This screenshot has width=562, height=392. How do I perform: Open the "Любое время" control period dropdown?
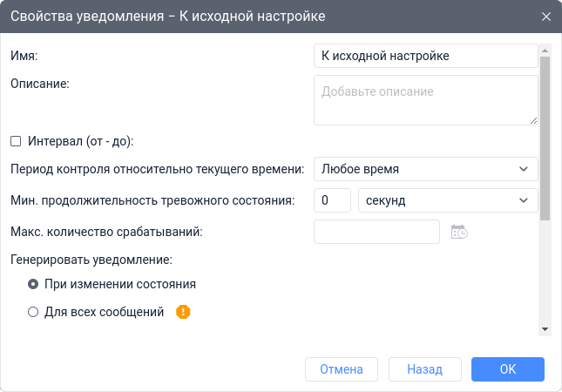[425, 168]
